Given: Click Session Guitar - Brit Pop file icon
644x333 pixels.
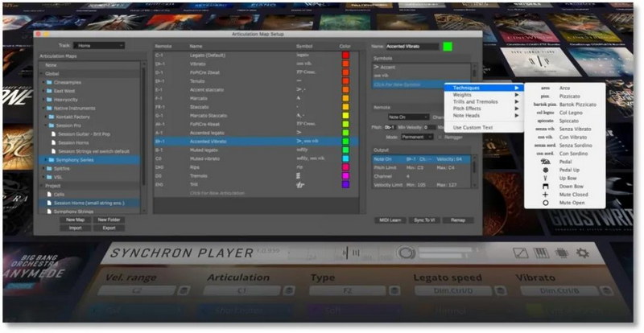Looking at the screenshot, I should [54, 134].
